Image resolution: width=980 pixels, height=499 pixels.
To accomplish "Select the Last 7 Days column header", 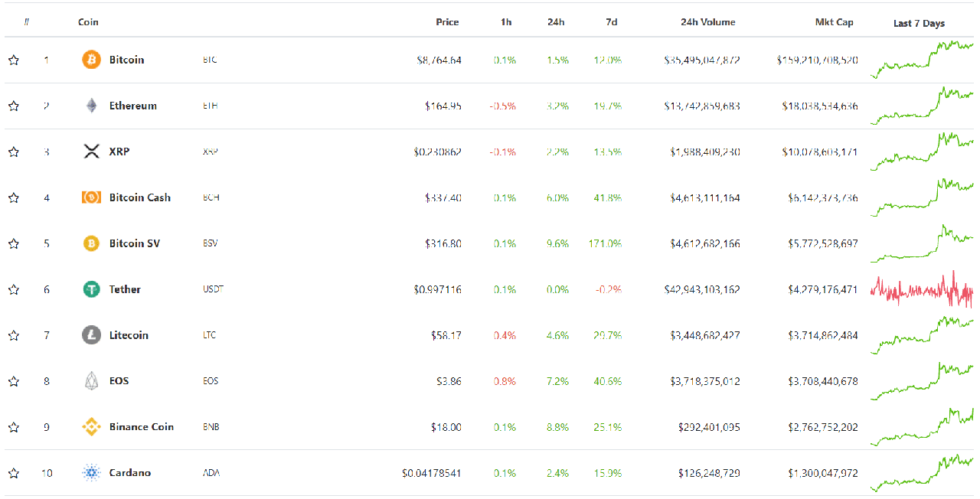I will point(919,24).
